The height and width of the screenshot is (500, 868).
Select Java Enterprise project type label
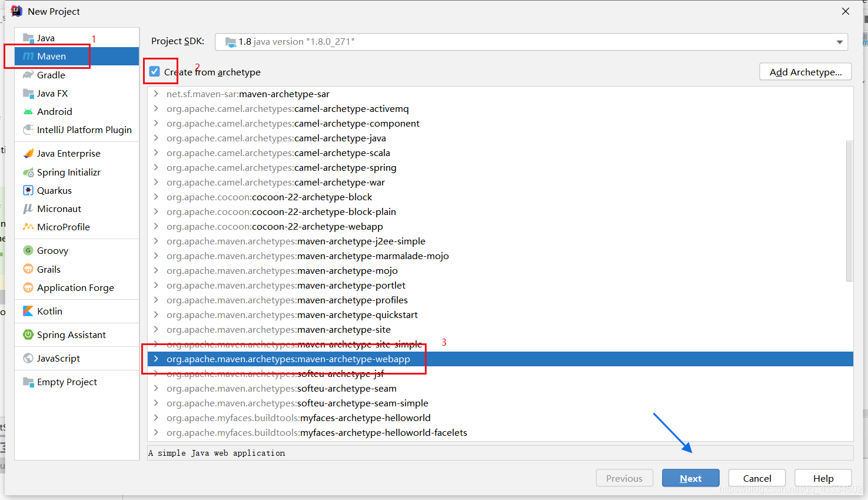(x=69, y=154)
